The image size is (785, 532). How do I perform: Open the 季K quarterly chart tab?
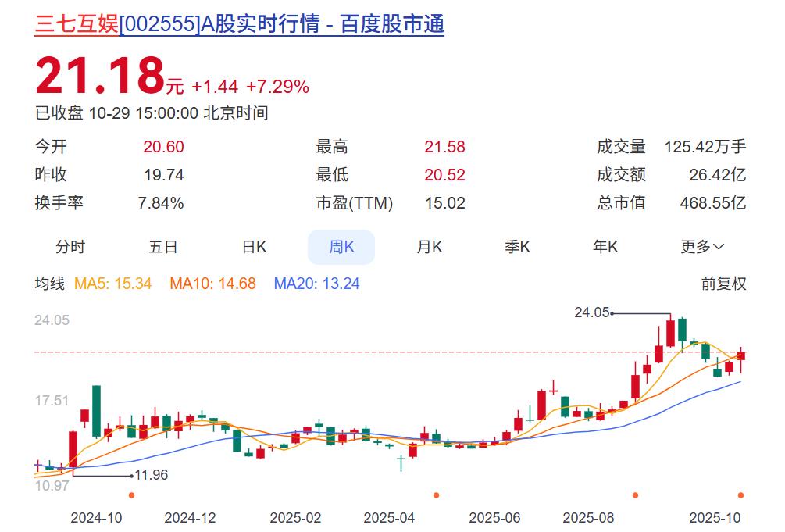click(517, 247)
